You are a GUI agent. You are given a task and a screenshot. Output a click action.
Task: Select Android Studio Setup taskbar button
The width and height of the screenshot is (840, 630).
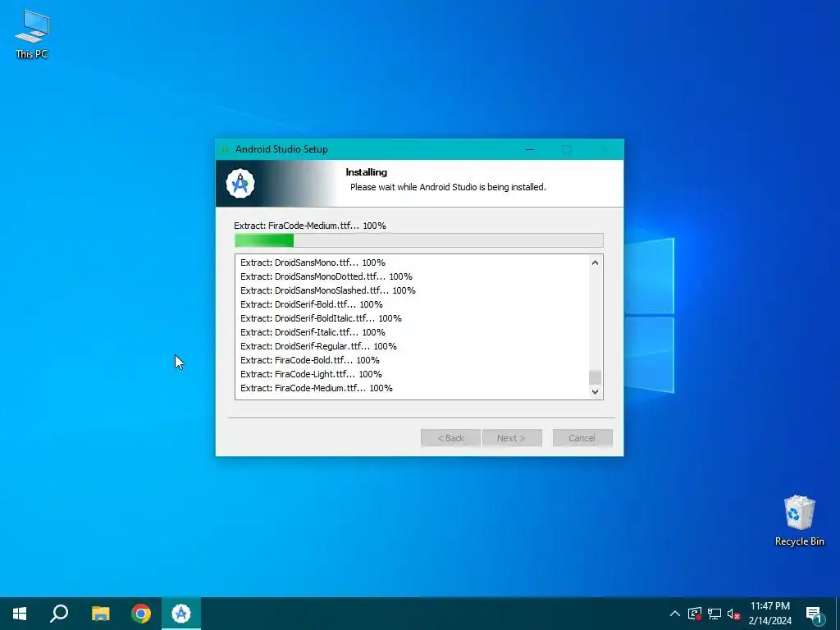click(x=181, y=614)
